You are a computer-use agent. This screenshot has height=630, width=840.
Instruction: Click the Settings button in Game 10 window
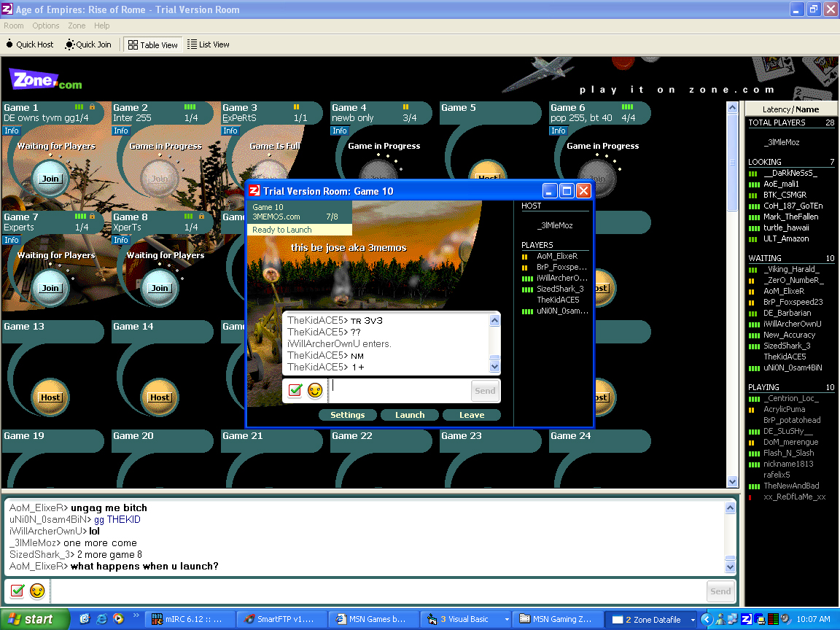347,415
